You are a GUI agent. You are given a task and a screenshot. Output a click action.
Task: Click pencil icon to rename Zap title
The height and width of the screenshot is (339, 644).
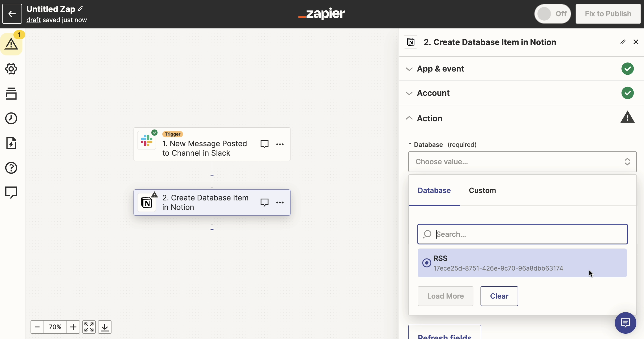(x=81, y=9)
